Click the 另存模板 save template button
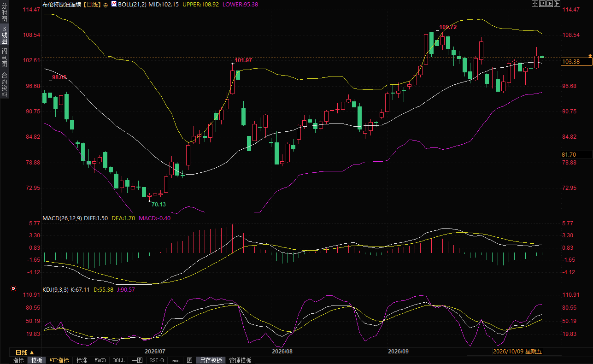The width and height of the screenshot is (593, 364). pyautogui.click(x=211, y=360)
